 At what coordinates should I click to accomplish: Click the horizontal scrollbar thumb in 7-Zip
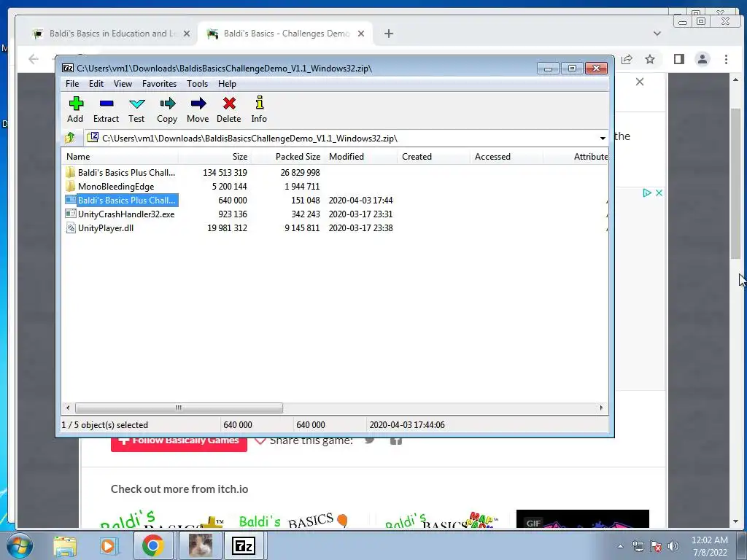tap(179, 408)
